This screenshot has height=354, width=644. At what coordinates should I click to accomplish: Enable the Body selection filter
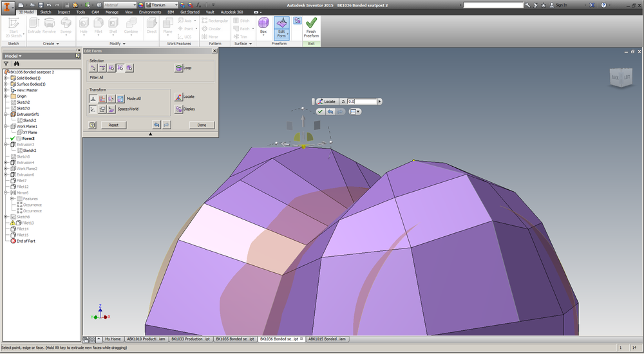click(x=129, y=68)
